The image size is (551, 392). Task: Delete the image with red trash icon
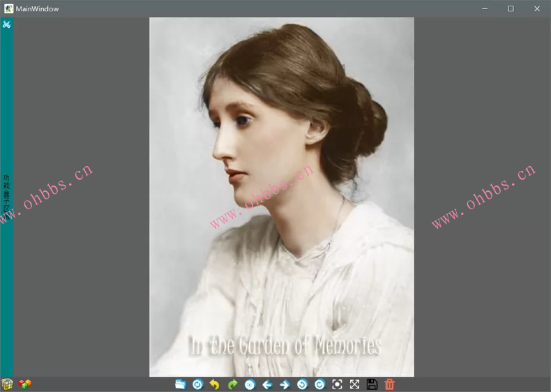pos(390,384)
